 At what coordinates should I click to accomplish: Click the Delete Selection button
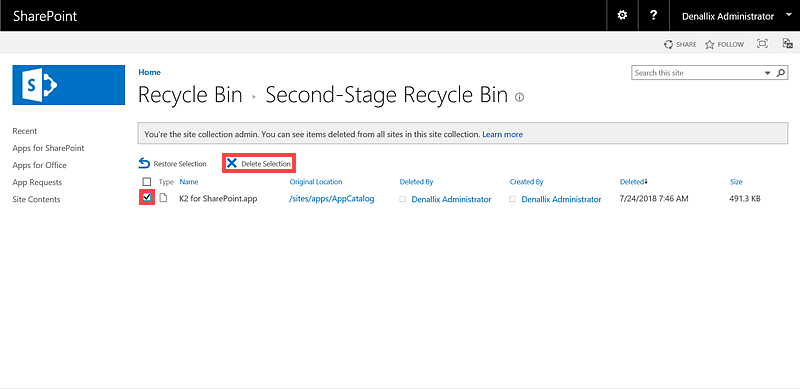[x=259, y=163]
